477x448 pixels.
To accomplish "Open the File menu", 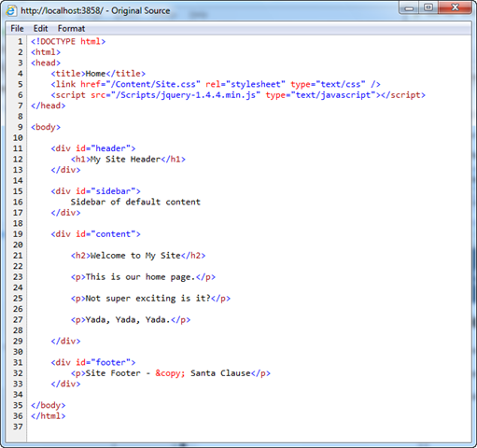I will [x=17, y=29].
